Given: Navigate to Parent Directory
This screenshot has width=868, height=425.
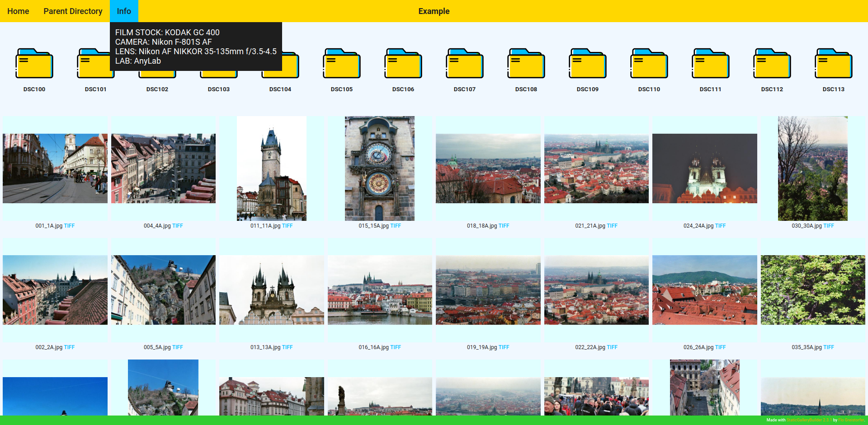Looking at the screenshot, I should 73,11.
